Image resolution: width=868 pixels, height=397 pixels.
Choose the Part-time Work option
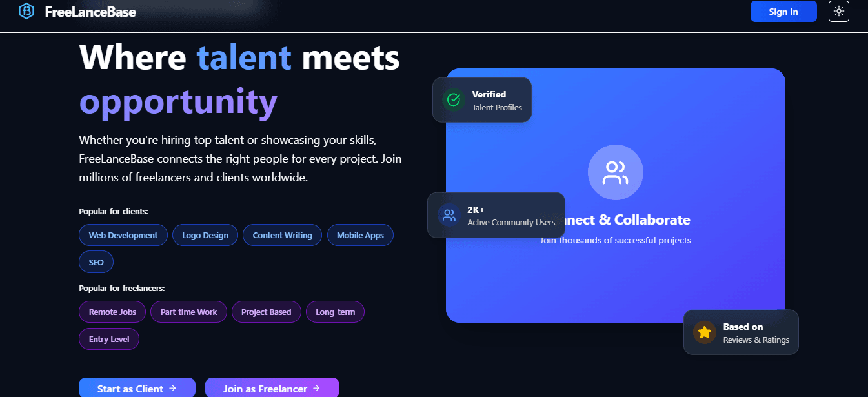pyautogui.click(x=188, y=312)
